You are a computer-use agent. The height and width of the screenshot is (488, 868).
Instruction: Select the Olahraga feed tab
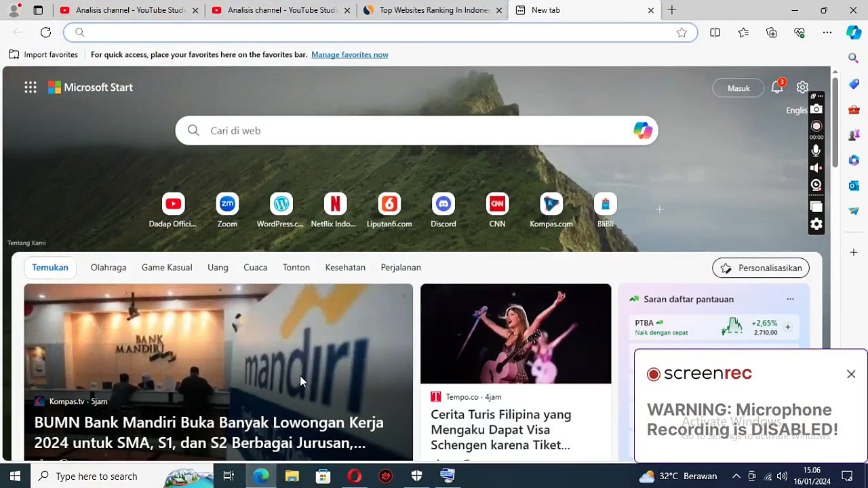[108, 267]
